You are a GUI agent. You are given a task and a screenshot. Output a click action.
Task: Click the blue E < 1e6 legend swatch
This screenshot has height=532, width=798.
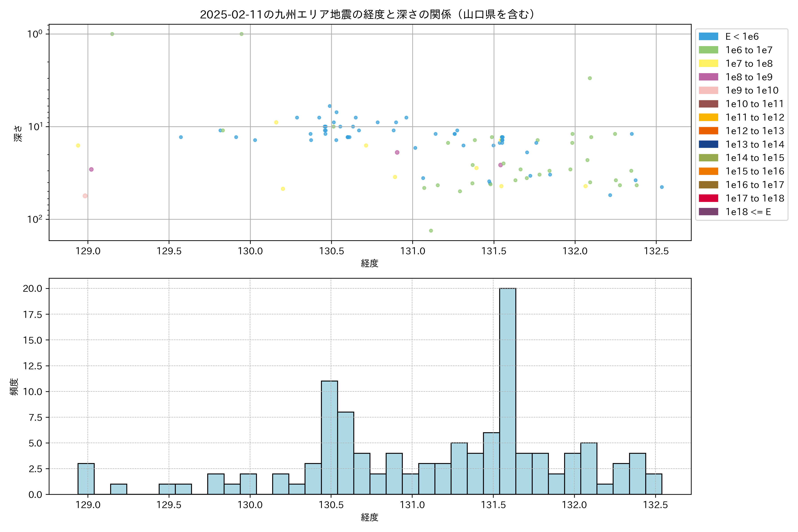coord(708,36)
